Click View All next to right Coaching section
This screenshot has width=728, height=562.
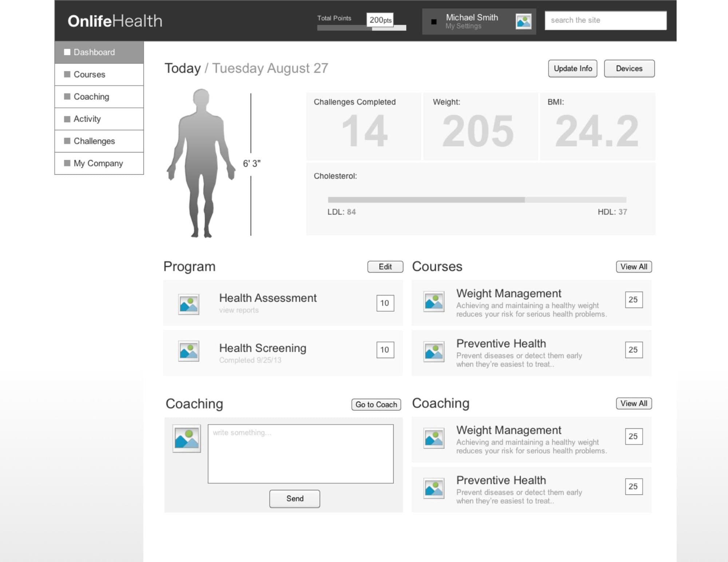pyautogui.click(x=634, y=403)
